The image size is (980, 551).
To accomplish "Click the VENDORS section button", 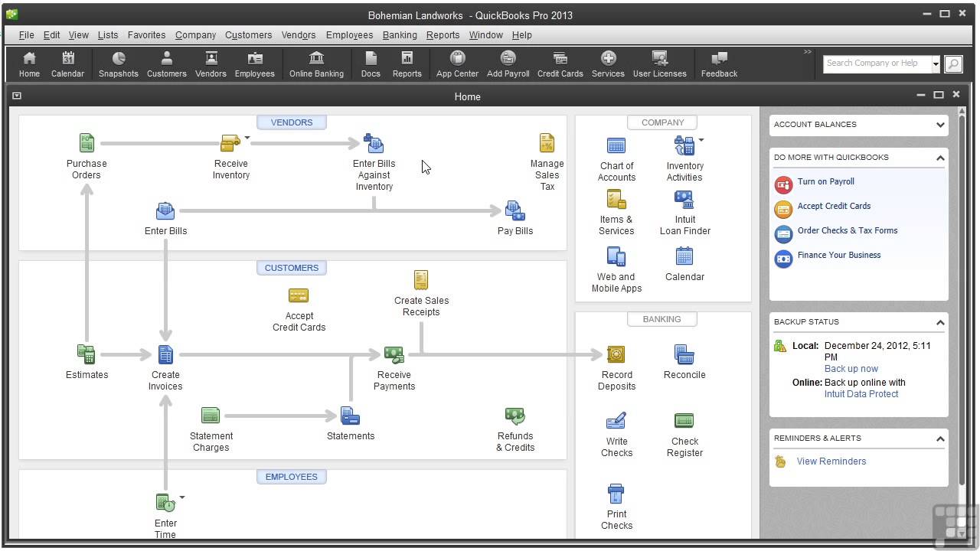I will 292,122.
